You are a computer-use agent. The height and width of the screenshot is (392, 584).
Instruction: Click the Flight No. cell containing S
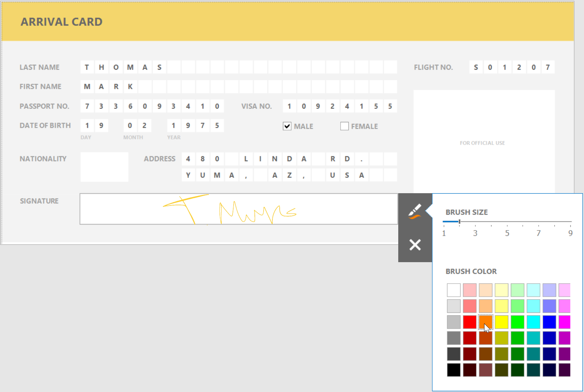[476, 67]
